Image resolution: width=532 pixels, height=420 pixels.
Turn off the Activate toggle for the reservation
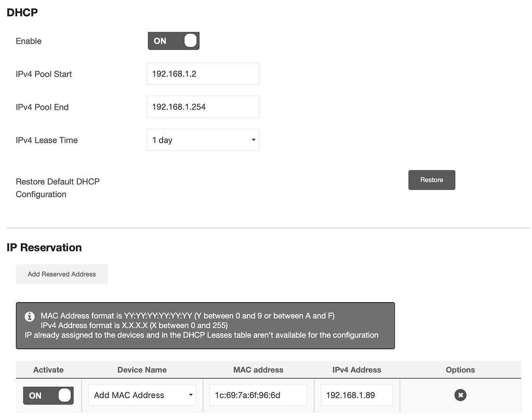[x=48, y=395]
